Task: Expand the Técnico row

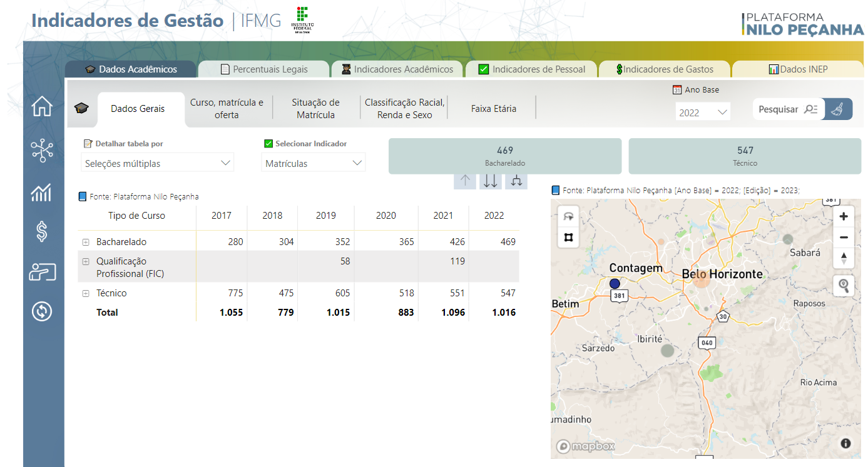Action: (x=86, y=293)
